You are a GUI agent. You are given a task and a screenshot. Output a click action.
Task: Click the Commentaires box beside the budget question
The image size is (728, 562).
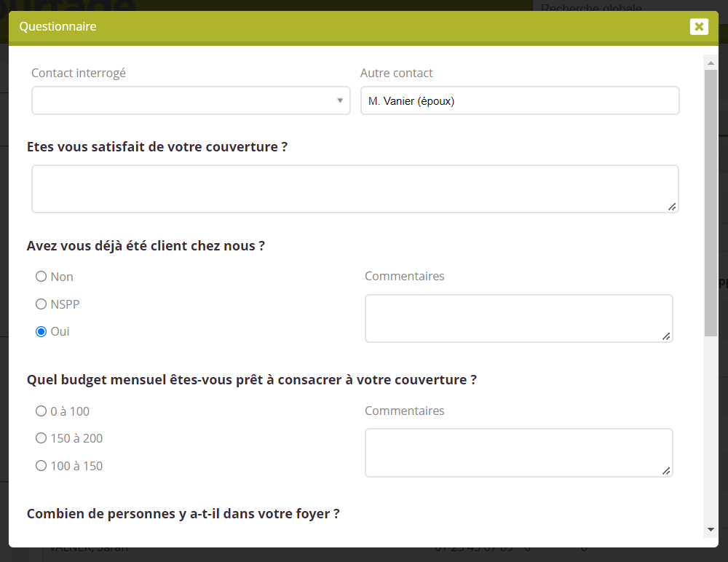point(518,452)
